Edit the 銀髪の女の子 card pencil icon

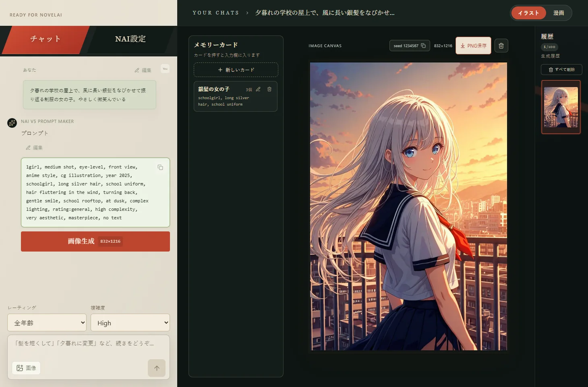tap(258, 89)
